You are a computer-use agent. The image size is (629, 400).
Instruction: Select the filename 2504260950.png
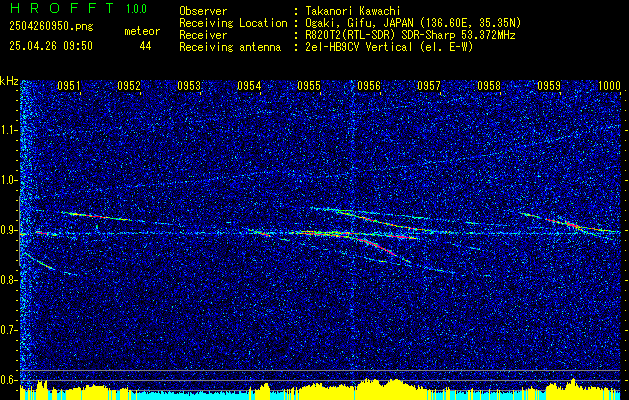pos(51,27)
